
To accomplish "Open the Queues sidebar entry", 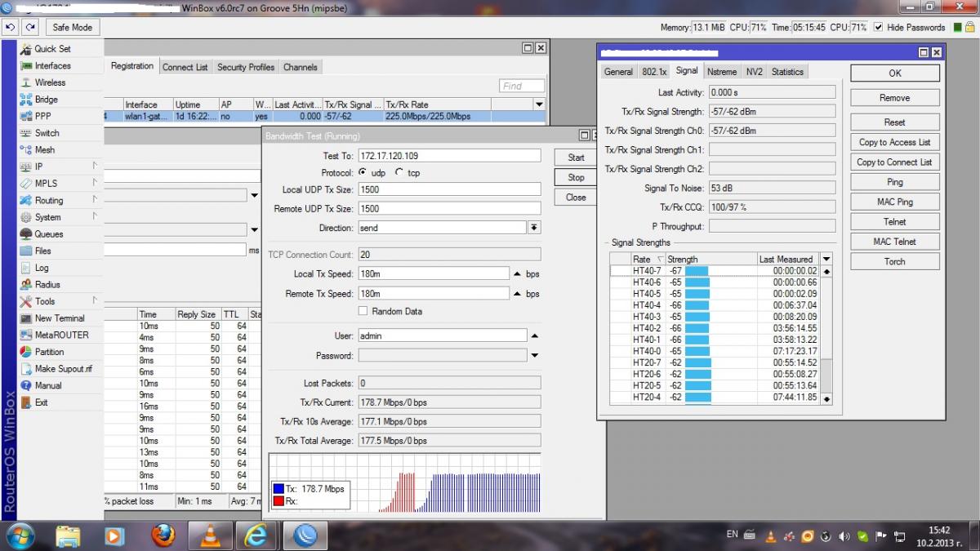I will (x=48, y=234).
